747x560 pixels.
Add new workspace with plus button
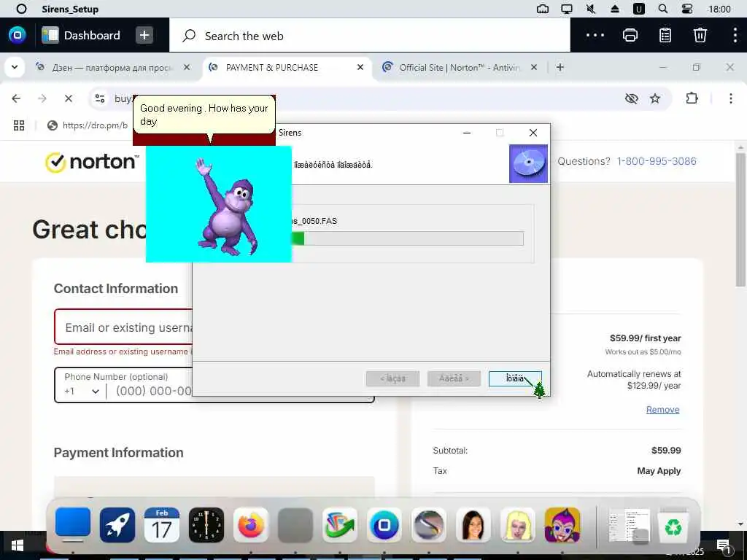144,35
